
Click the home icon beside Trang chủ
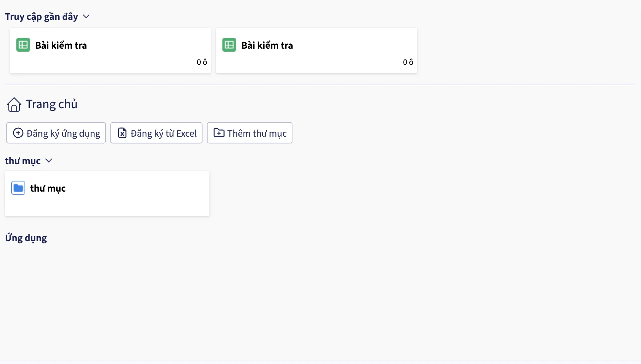pyautogui.click(x=14, y=105)
